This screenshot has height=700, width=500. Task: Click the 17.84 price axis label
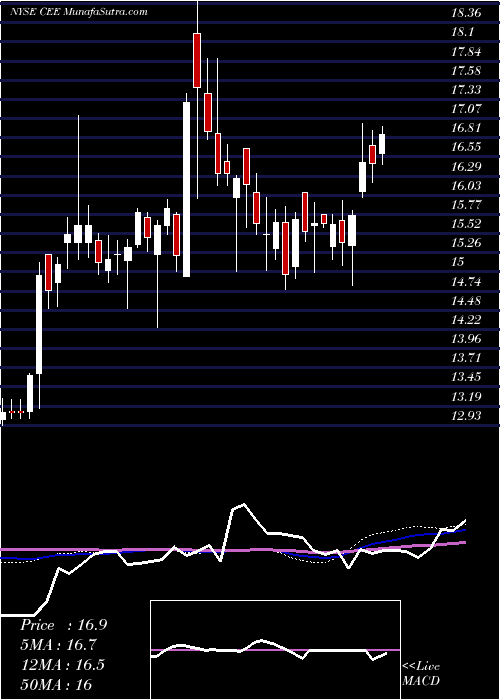click(x=466, y=51)
